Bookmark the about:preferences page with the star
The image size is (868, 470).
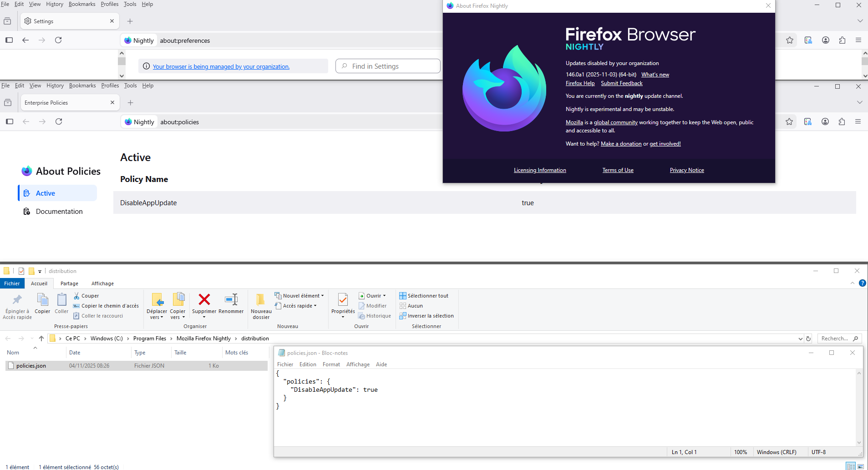(x=790, y=40)
